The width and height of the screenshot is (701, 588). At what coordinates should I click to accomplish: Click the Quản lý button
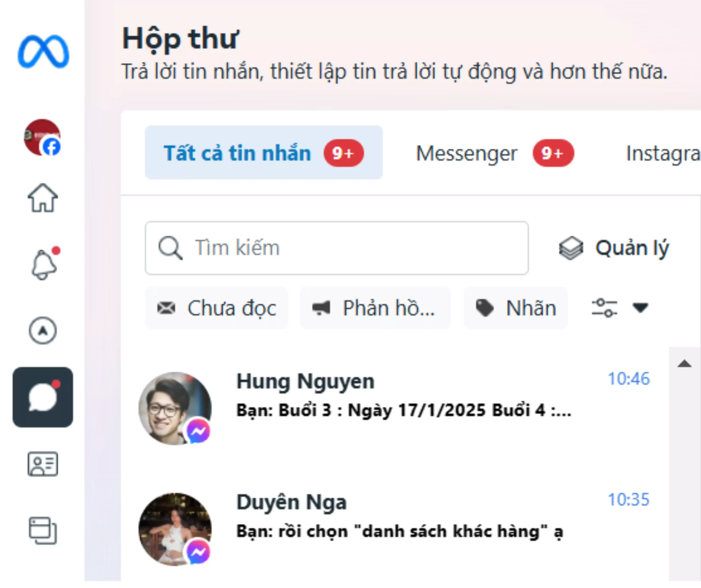tap(614, 248)
